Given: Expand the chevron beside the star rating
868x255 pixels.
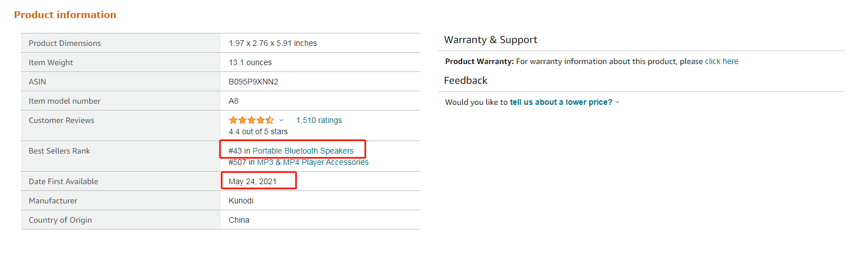Looking at the screenshot, I should coord(281,121).
